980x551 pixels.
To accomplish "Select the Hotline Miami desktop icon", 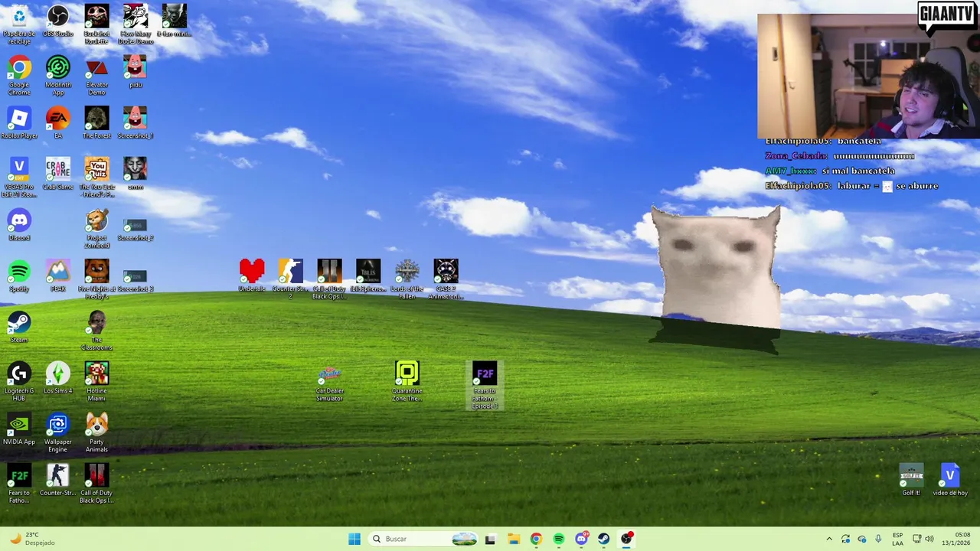I will pyautogui.click(x=96, y=382).
